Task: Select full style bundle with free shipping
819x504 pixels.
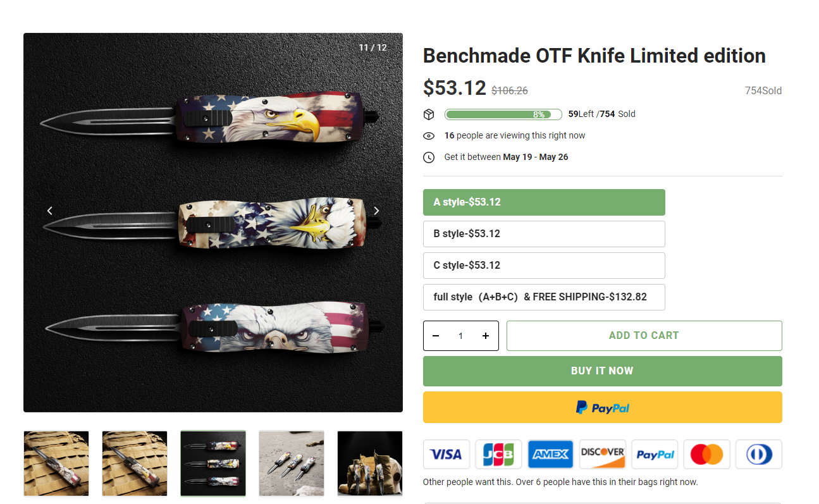Action: [x=544, y=297]
